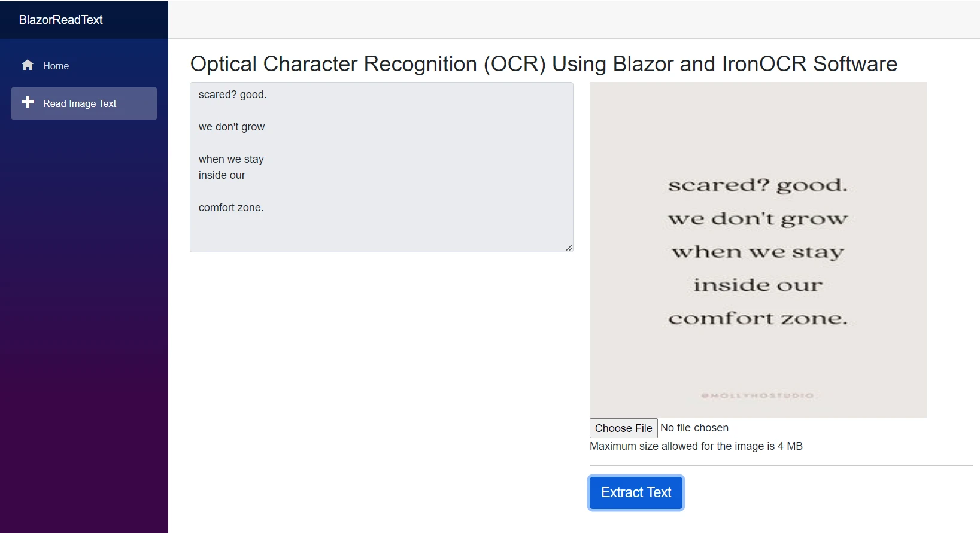The height and width of the screenshot is (533, 980).
Task: Click "comfort zone." in the extracted text box
Action: 231,208
